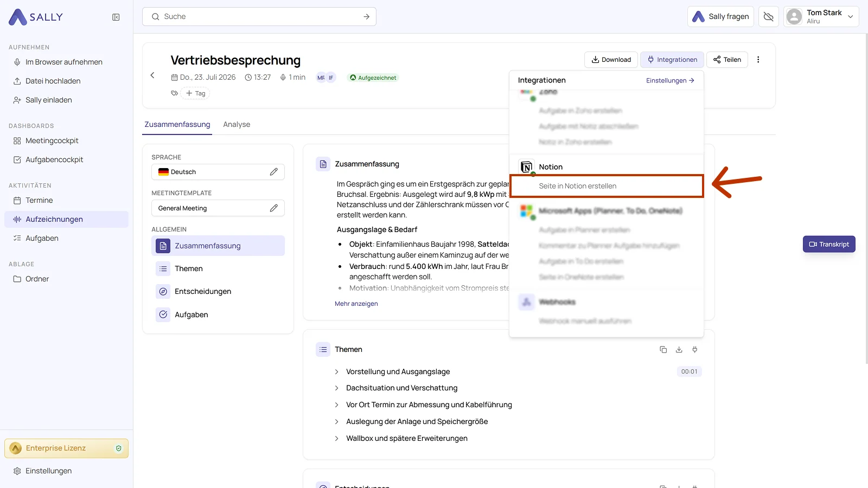Viewport: 868px width, 488px height.
Task: Open the Transkript panel button
Action: tap(829, 244)
